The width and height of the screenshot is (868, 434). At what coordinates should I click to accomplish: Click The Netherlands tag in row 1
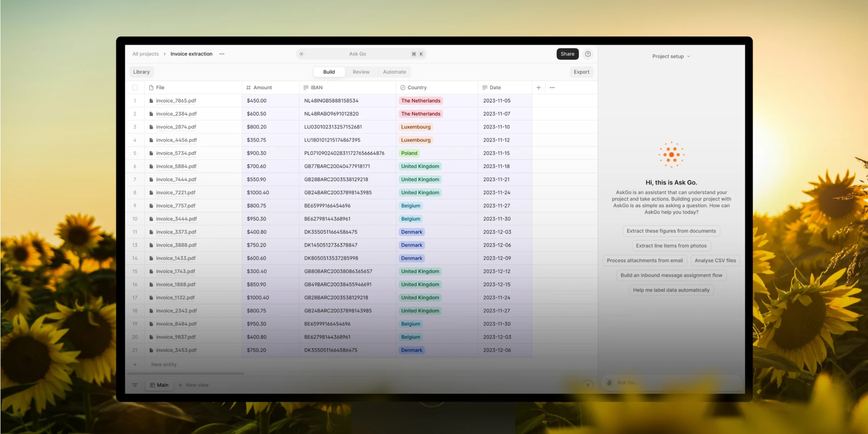coord(421,101)
